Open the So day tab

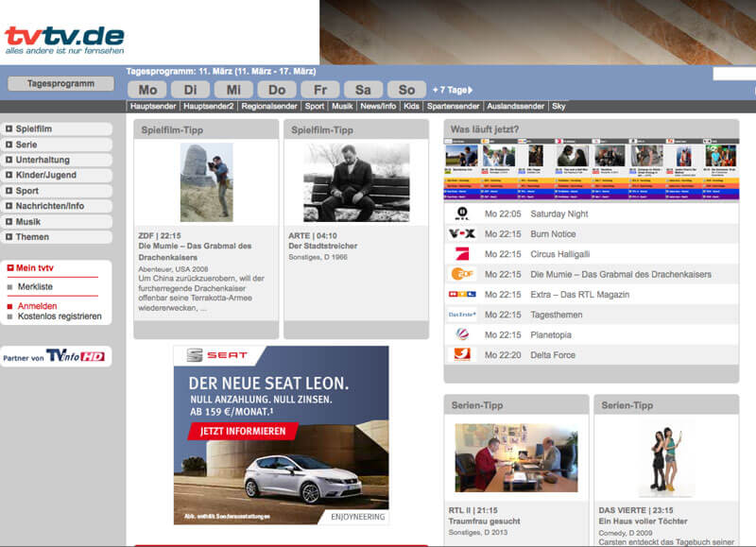pyautogui.click(x=406, y=90)
